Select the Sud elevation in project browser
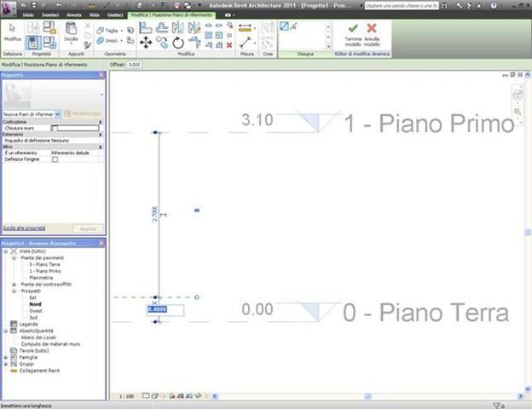 [x=34, y=318]
